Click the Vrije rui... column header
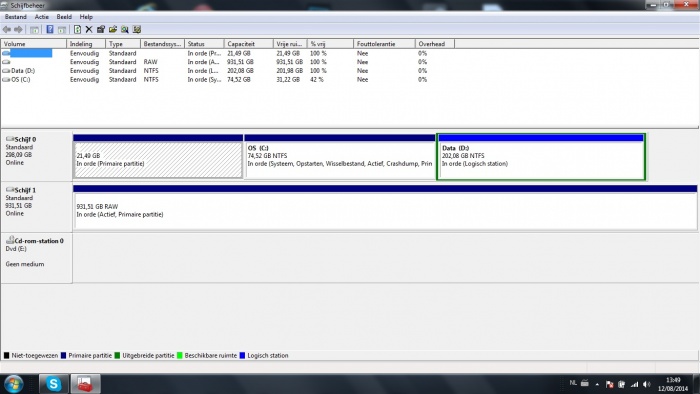This screenshot has height=394, width=700. coord(290,44)
